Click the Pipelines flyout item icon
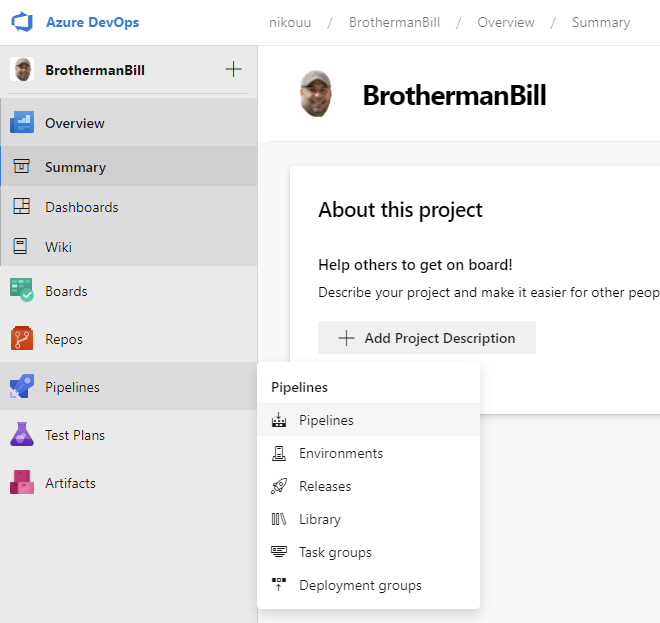 tap(279, 420)
